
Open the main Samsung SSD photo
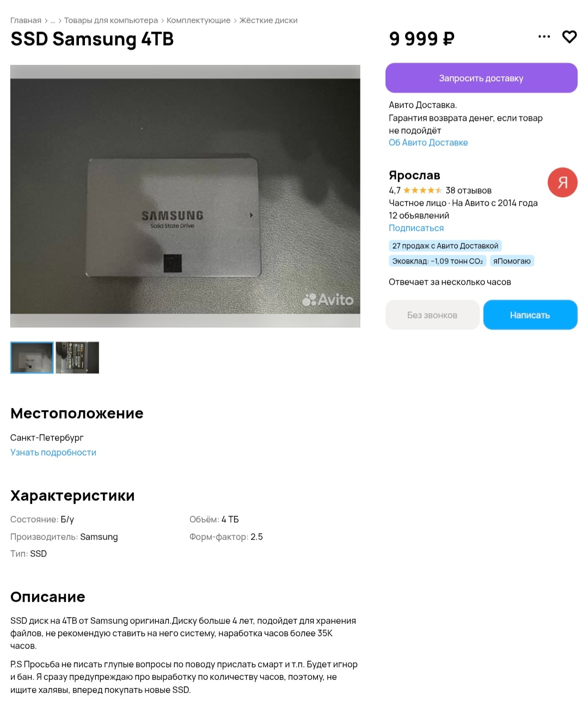click(185, 196)
